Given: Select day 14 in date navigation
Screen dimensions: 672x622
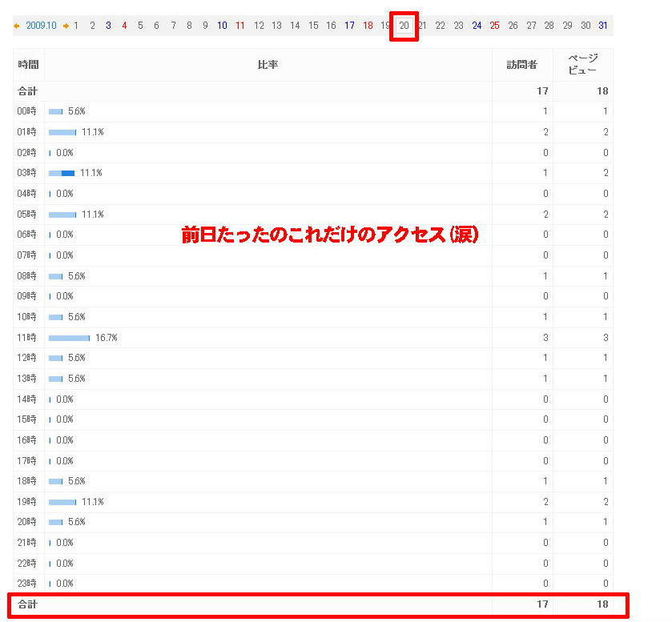Looking at the screenshot, I should [295, 26].
